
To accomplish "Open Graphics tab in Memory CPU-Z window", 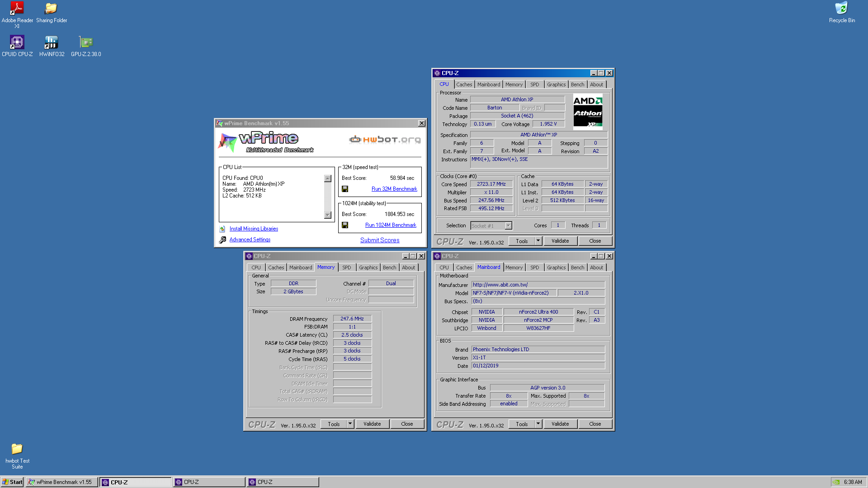I will [x=368, y=267].
